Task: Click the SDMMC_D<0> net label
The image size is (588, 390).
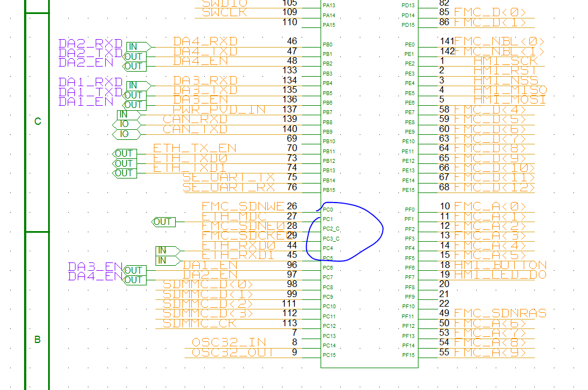Action: (x=208, y=284)
